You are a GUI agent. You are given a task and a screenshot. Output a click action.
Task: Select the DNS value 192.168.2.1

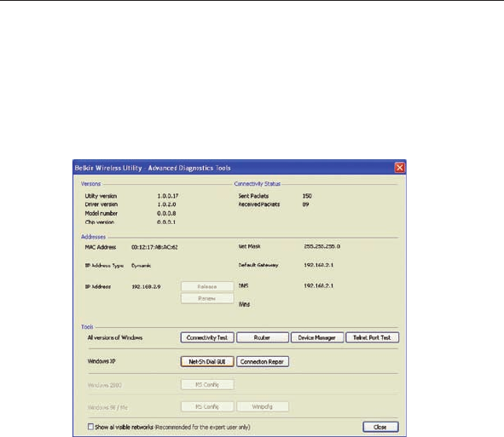319,285
